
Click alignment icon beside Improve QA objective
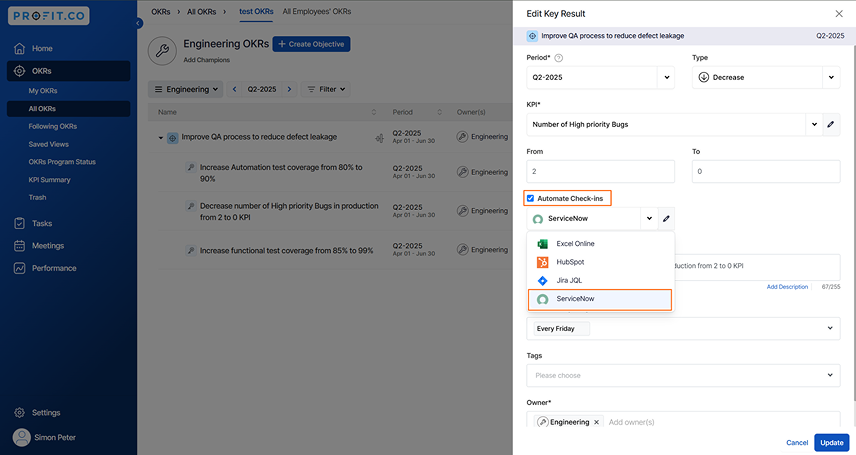tap(379, 138)
